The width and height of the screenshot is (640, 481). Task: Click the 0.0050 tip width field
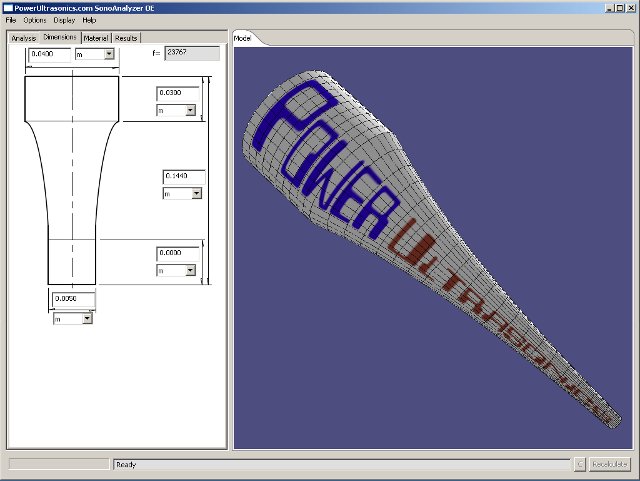[73, 299]
